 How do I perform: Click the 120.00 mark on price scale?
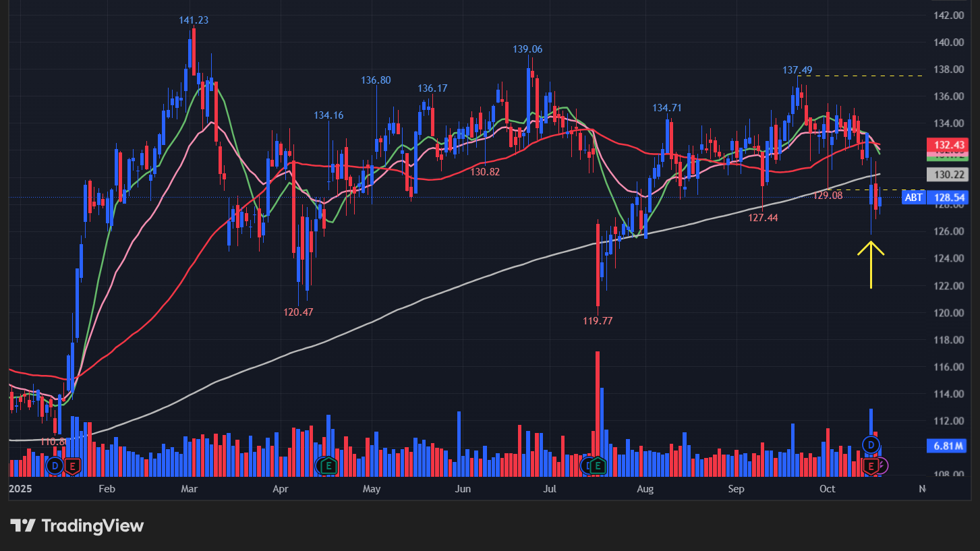pyautogui.click(x=949, y=313)
